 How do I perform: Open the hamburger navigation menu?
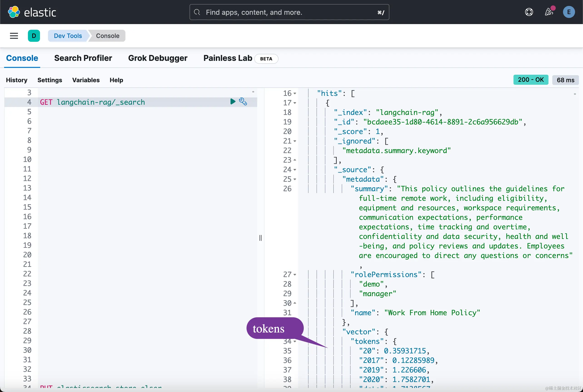pyautogui.click(x=14, y=36)
